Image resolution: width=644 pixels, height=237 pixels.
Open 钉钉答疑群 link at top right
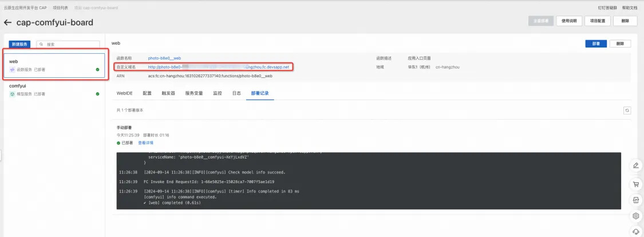[607, 8]
